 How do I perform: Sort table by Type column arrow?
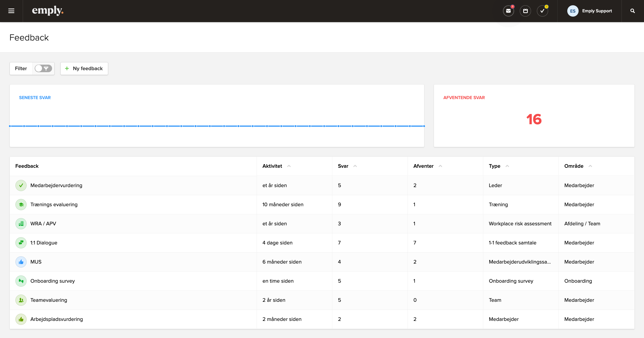point(507,166)
